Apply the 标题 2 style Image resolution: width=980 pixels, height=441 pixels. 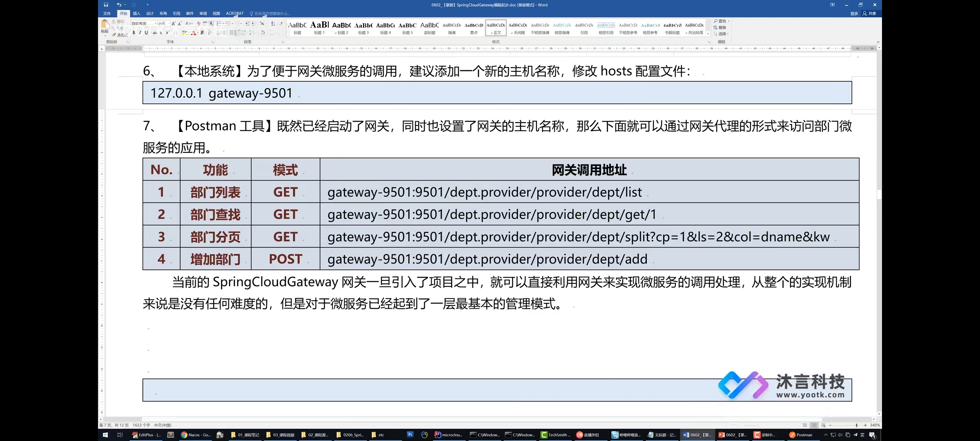click(341, 28)
